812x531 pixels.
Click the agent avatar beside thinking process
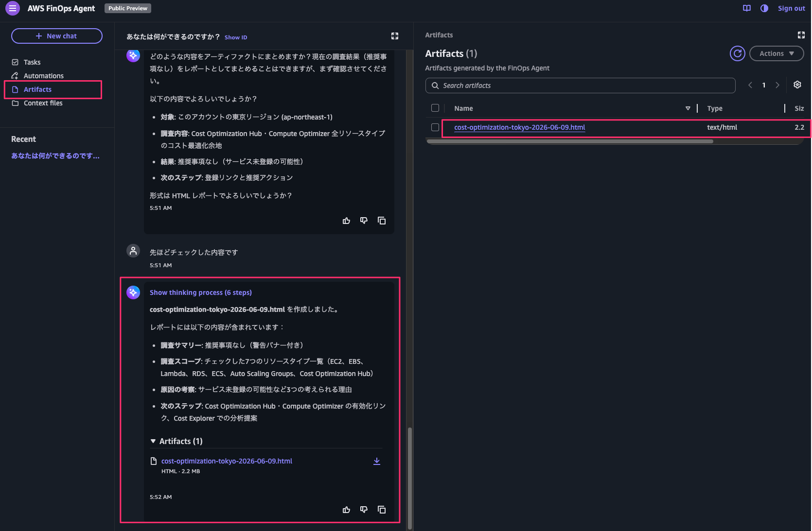[133, 292]
